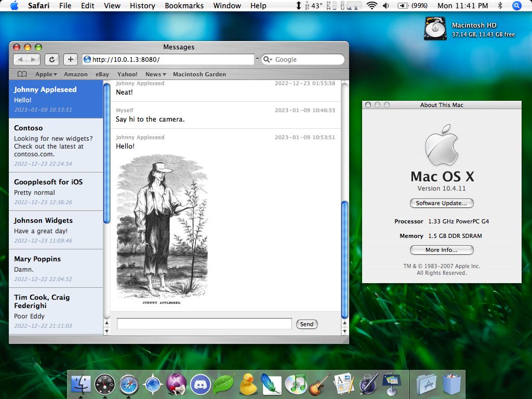Expand the News bookmarks dropdown
This screenshot has width=532, height=399.
[x=155, y=74]
